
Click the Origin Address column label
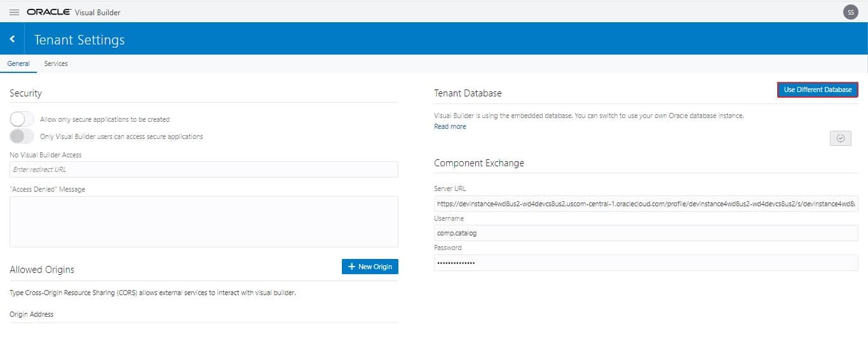tap(32, 314)
